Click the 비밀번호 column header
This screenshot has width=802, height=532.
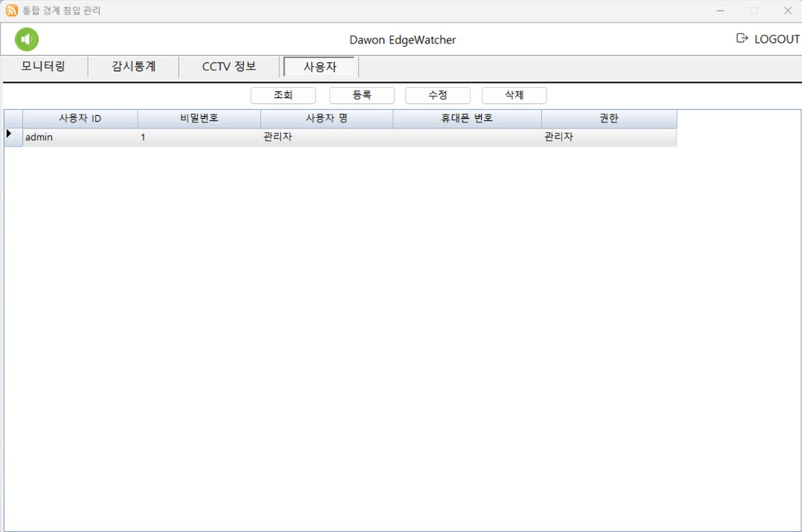[199, 119]
